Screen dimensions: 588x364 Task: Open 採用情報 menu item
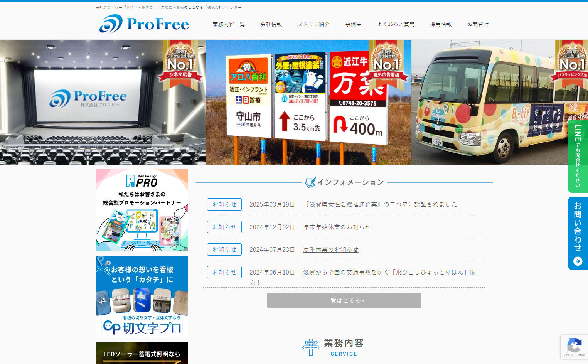point(441,24)
